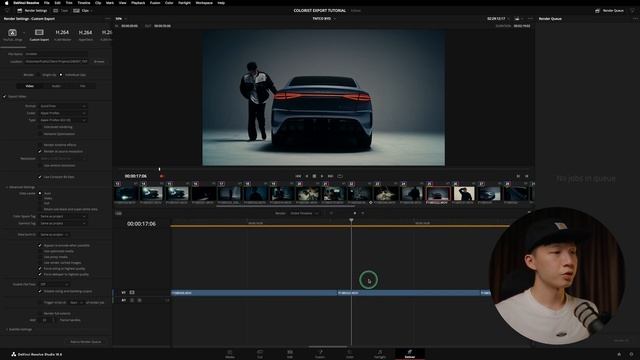Screen dimensions: 640x360
Task: Click the stop playback button
Action: point(314,176)
